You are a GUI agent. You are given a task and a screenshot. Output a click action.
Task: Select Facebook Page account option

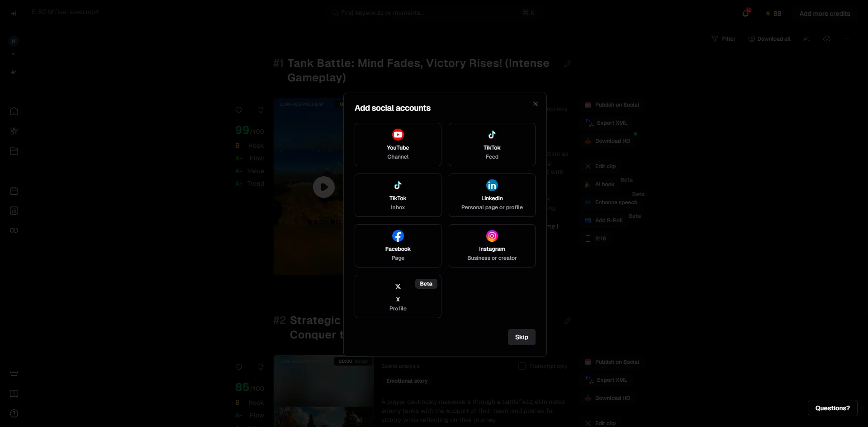(x=398, y=246)
